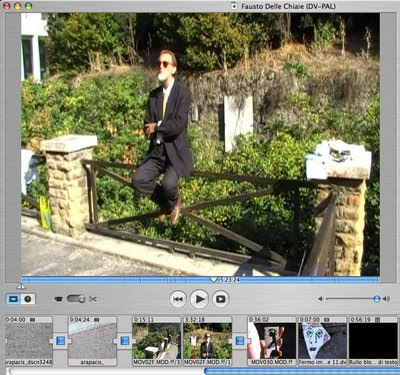Image resolution: width=400 pixels, height=375 pixels.
Task: Select the transition between arapacis clips
Action: click(x=60, y=341)
